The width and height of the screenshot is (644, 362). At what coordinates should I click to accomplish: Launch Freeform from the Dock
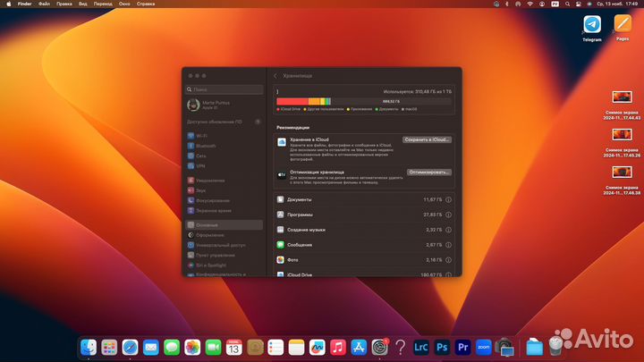coord(317,347)
